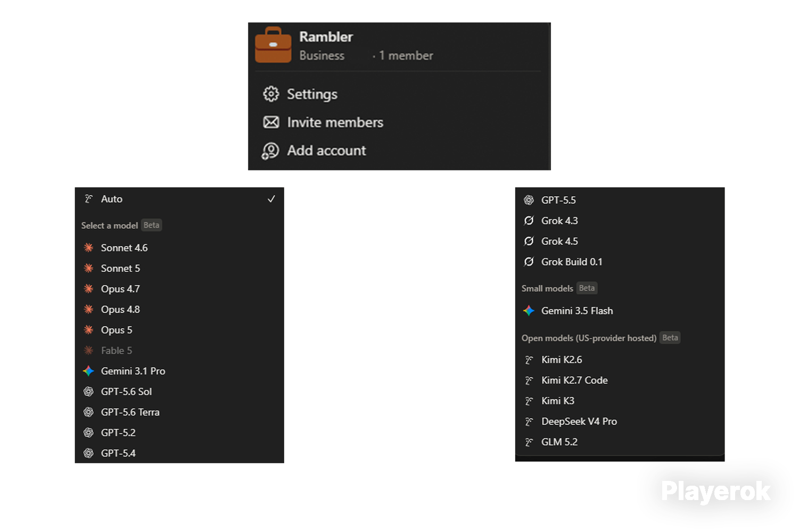
Task: Choose Kimi K2.7 Code open model
Action: [x=620, y=380]
